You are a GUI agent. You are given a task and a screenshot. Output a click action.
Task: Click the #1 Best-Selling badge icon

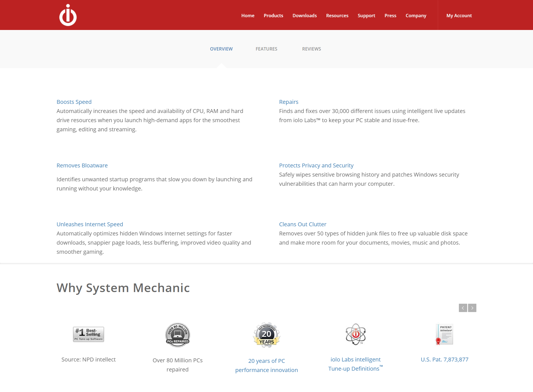[x=89, y=334]
